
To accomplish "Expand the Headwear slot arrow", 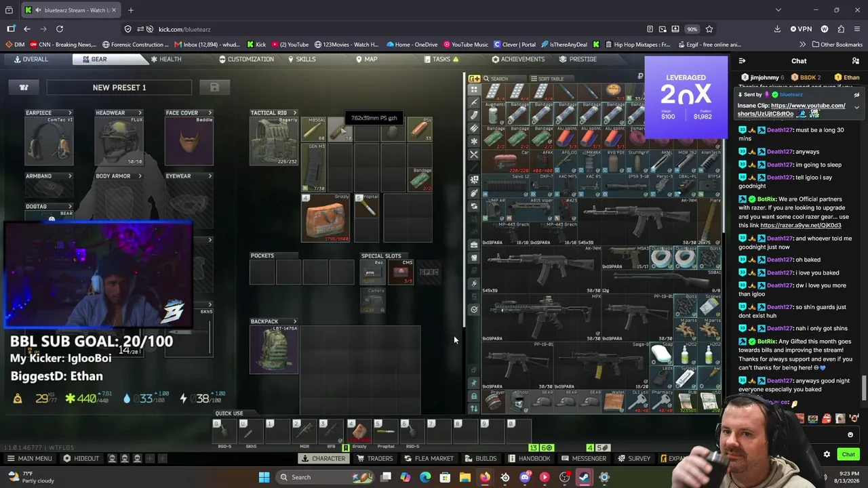I will (x=140, y=113).
